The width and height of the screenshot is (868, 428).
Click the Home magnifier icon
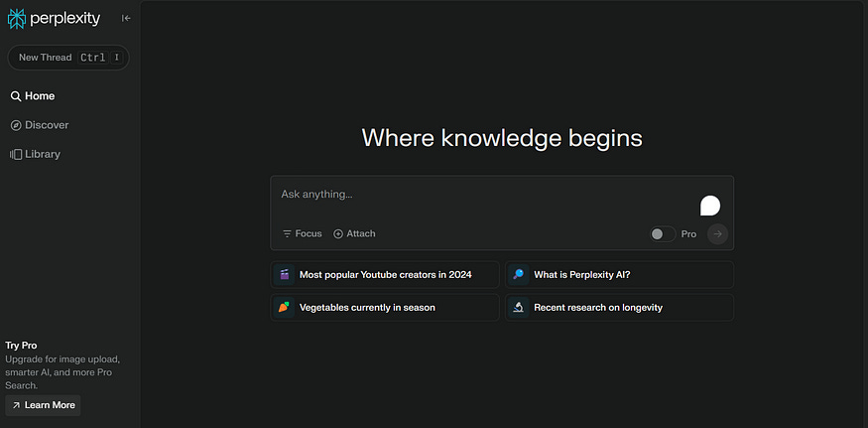[x=16, y=96]
